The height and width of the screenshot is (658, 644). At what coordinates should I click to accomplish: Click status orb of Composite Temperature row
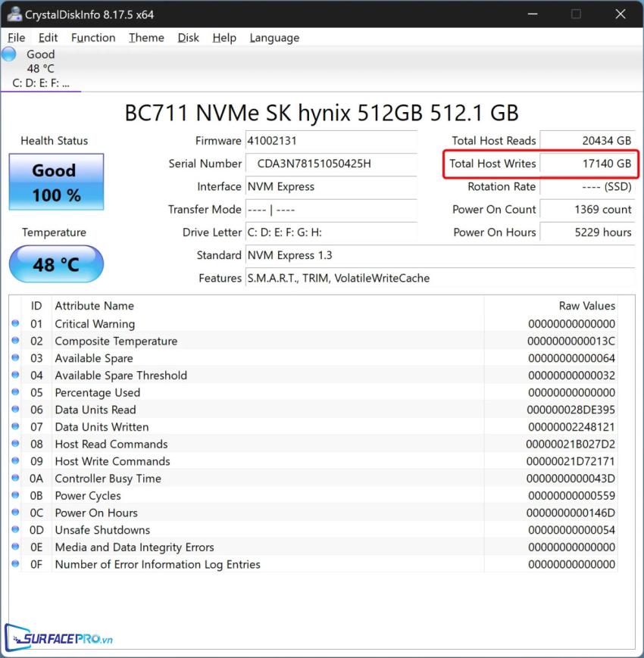click(x=16, y=340)
